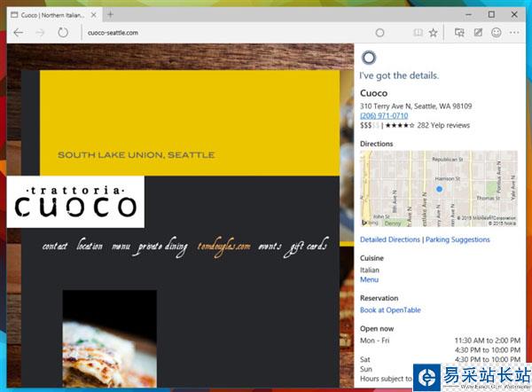Click the South Lake Union, Seattle text
Image resolution: width=532 pixels, height=392 pixels.
136,155
